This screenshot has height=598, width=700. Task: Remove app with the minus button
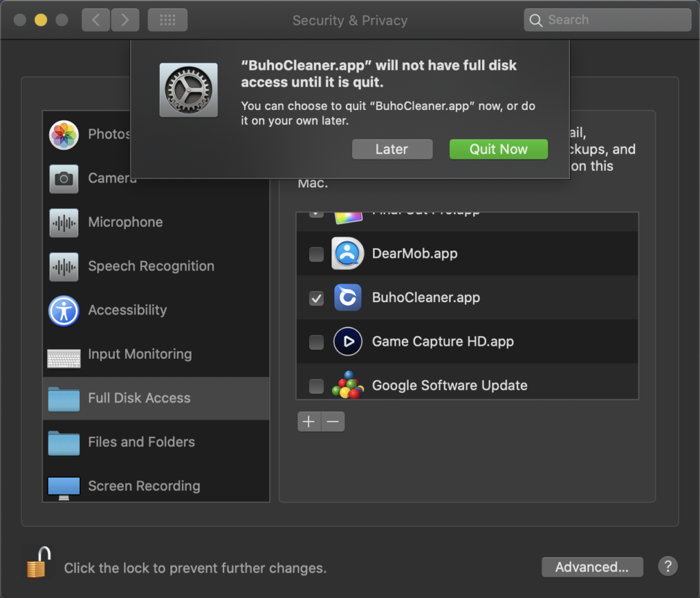(x=333, y=421)
